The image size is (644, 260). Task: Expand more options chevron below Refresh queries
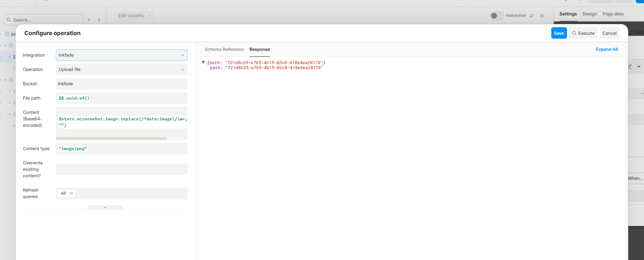click(x=105, y=207)
